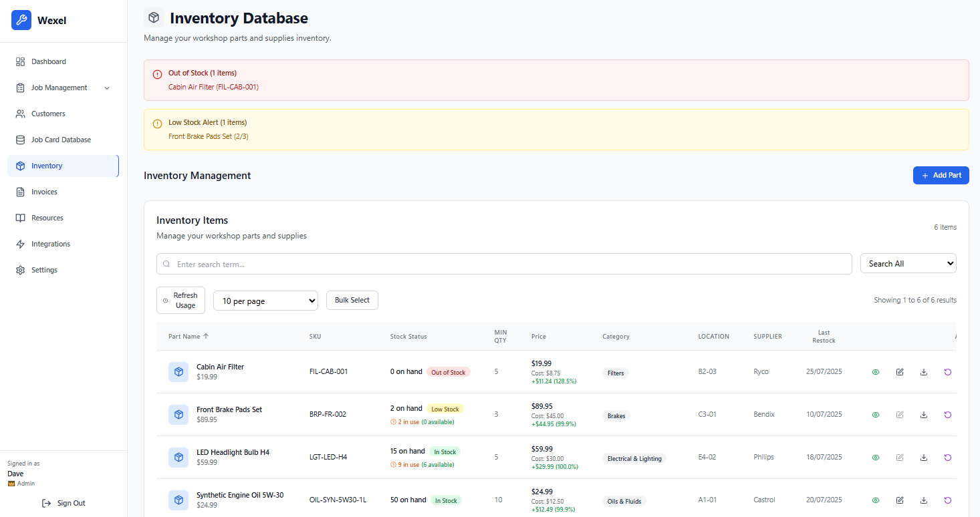Click the Electrical & Lighting category tag

[x=634, y=458]
